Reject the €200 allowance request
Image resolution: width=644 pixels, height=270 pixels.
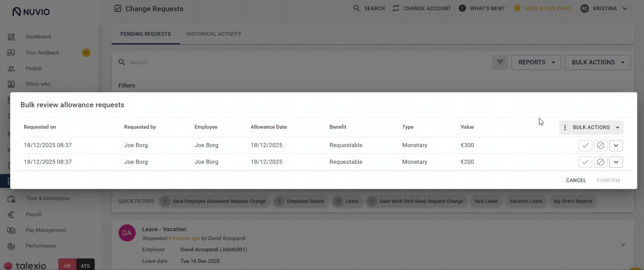pos(600,162)
